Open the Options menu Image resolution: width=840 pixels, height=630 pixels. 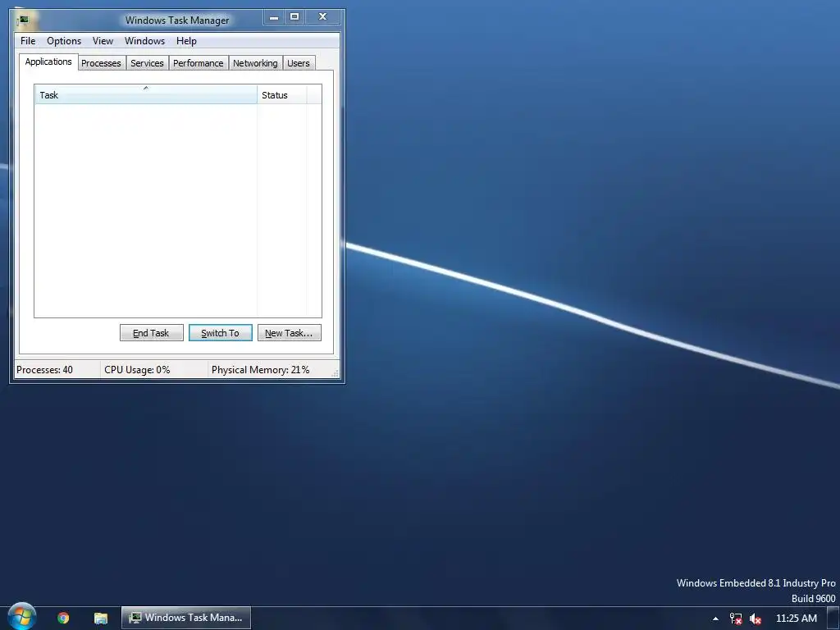(x=64, y=41)
